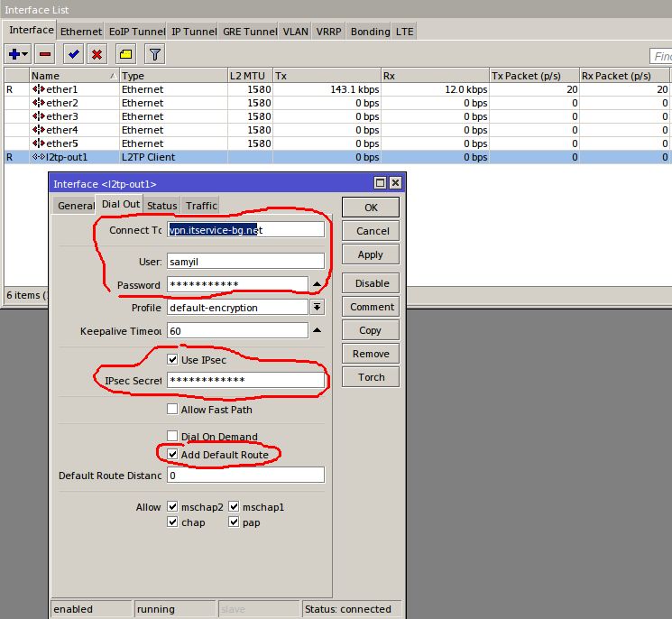This screenshot has height=619, width=672.
Task: Click the Copy button
Action: coord(371,330)
